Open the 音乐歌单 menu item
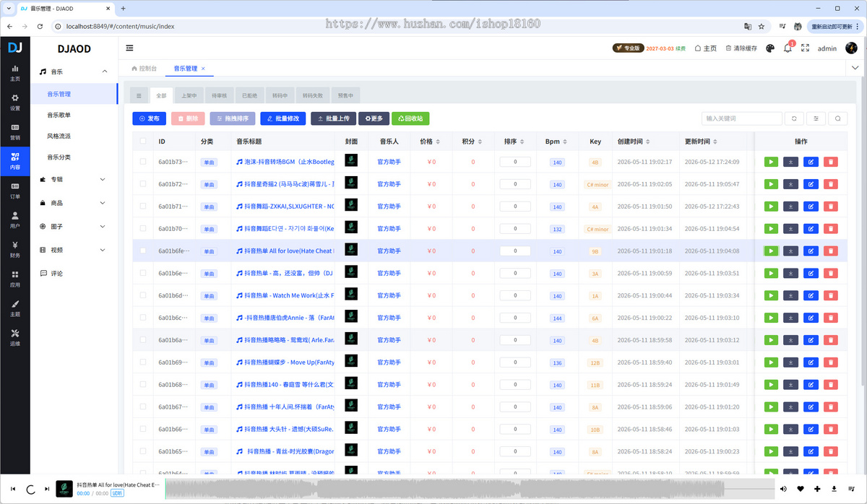 click(x=59, y=115)
